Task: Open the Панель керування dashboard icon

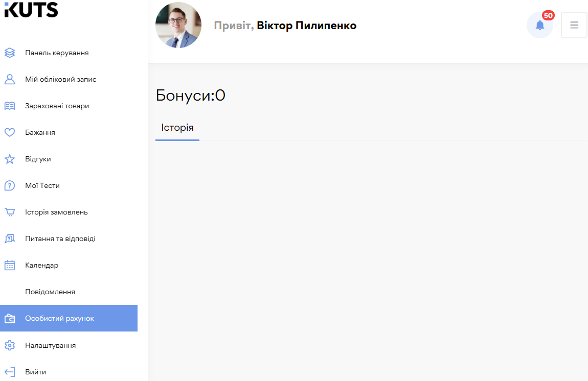Action: pyautogui.click(x=10, y=53)
